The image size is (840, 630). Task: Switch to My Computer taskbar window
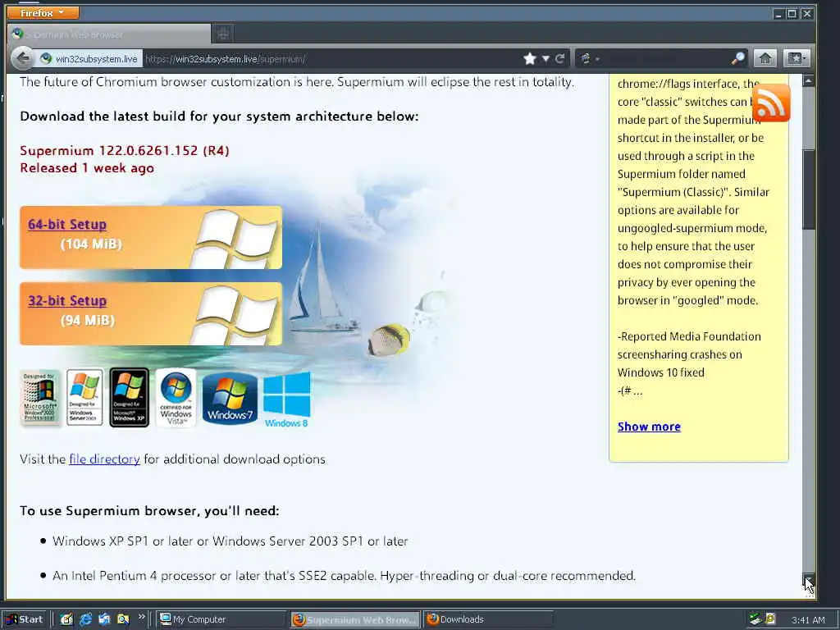click(x=221, y=619)
